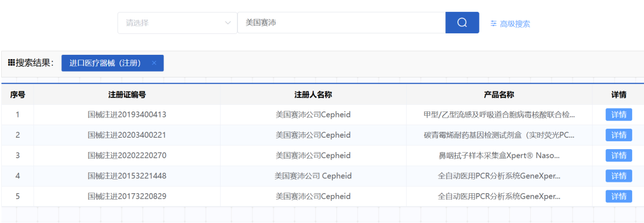Viewport: 644px width, 223px height.
Task: Open 详情 for registration 国械注进20153221448
Action: pos(618,176)
